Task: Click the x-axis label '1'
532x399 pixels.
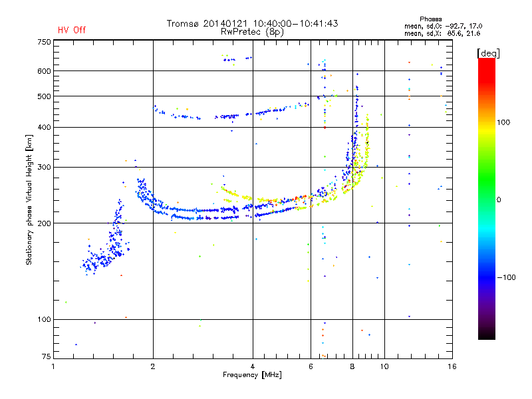Action: pyautogui.click(x=53, y=367)
